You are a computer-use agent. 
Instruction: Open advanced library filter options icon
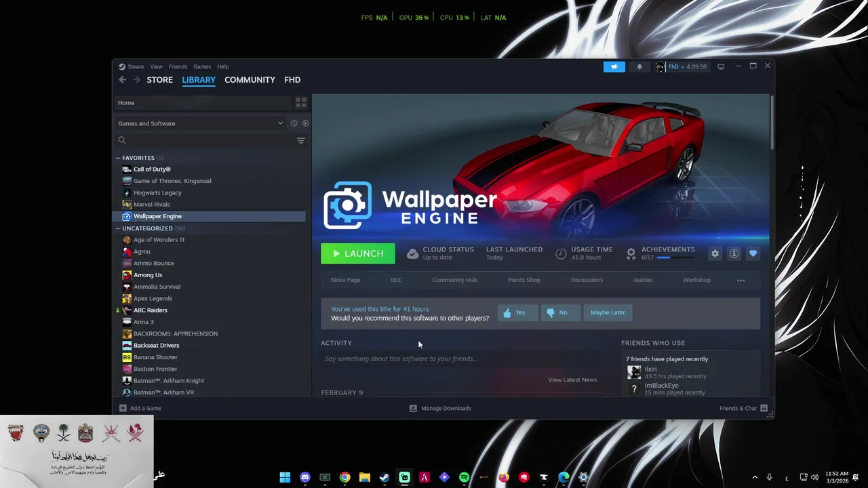[x=301, y=140]
